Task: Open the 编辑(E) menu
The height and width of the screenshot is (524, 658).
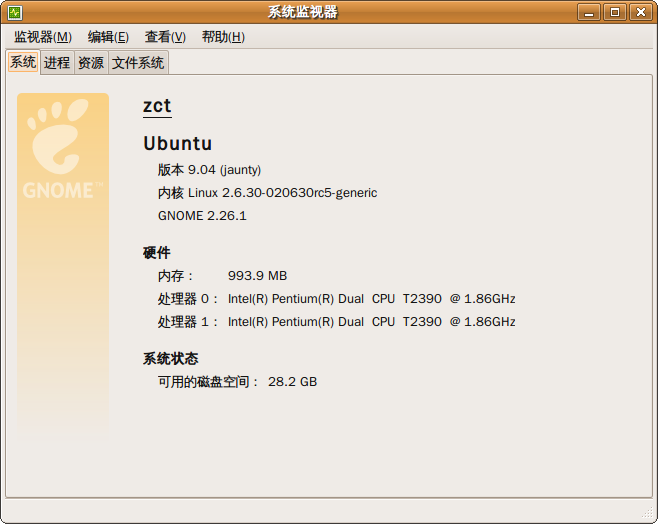Action: point(108,37)
